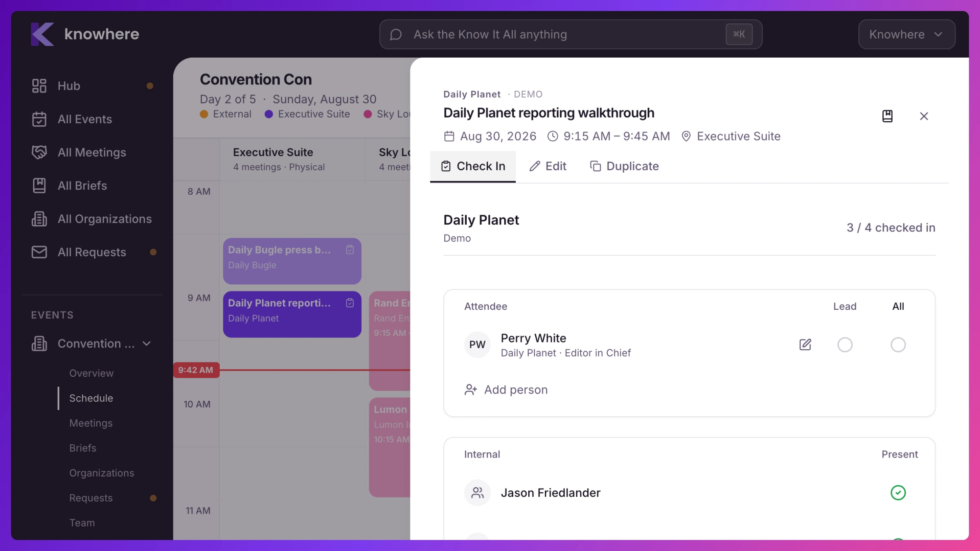Image resolution: width=980 pixels, height=551 pixels.
Task: Switch to the Edit tab
Action: (548, 166)
